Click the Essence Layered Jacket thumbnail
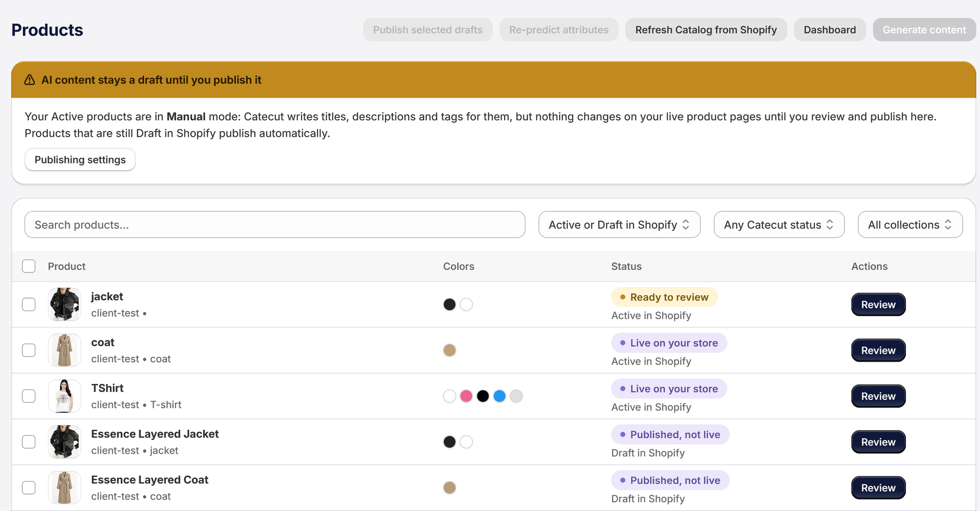This screenshot has height=511, width=980. [64, 442]
